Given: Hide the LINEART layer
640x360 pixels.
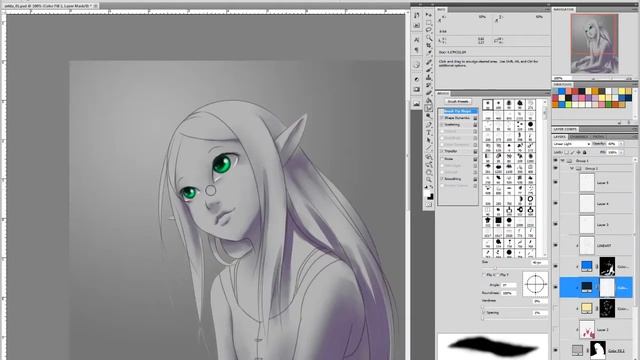Looking at the screenshot, I should (x=556, y=245).
